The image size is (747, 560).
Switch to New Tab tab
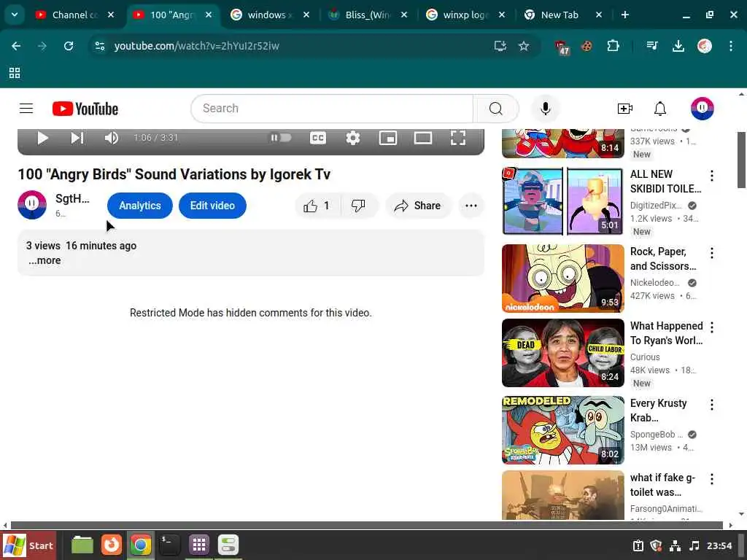click(563, 15)
